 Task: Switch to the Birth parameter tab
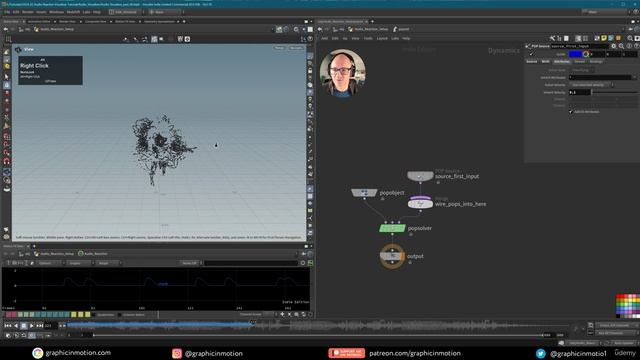545,62
